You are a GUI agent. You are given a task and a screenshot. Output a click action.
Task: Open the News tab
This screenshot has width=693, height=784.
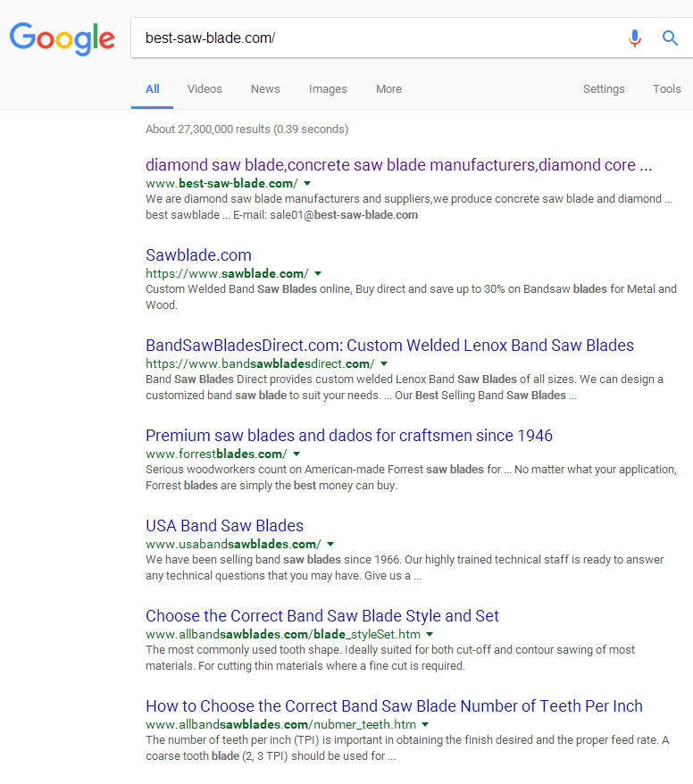point(265,89)
